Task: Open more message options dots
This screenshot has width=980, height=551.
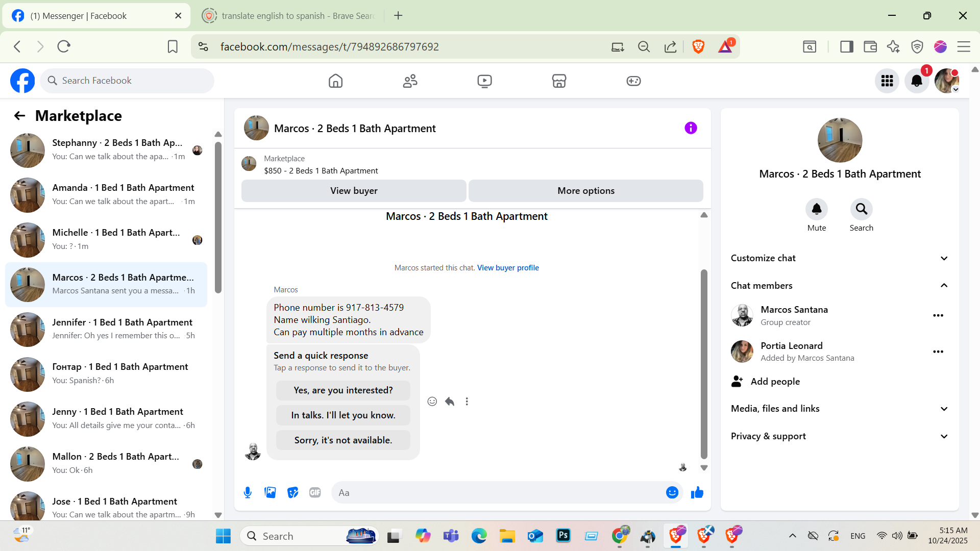Action: click(467, 402)
